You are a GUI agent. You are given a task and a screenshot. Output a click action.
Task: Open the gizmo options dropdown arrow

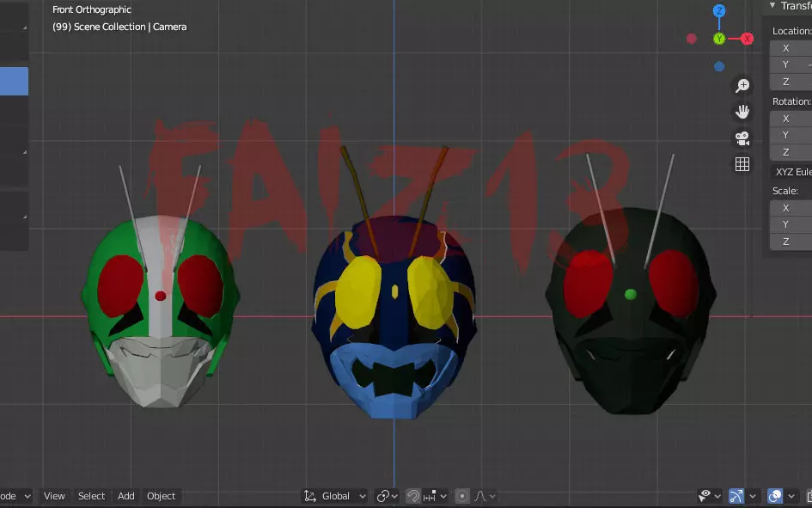click(x=753, y=496)
